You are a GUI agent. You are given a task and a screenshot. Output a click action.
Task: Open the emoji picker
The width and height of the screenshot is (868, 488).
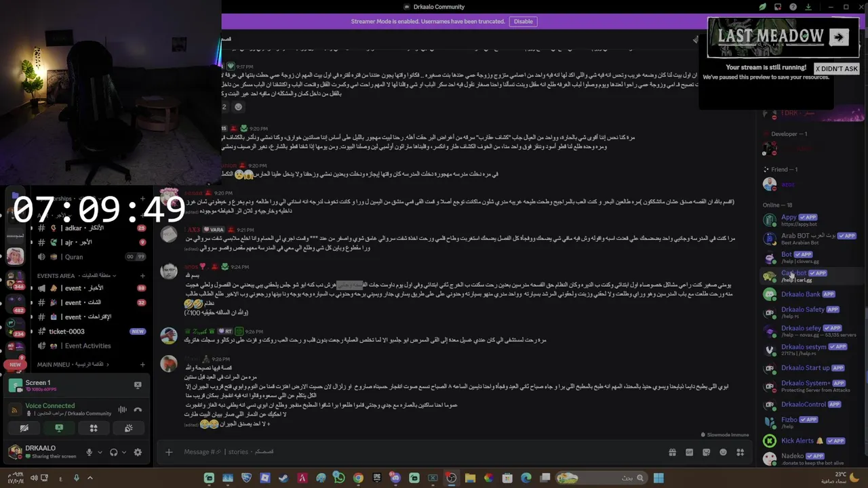coord(723,452)
